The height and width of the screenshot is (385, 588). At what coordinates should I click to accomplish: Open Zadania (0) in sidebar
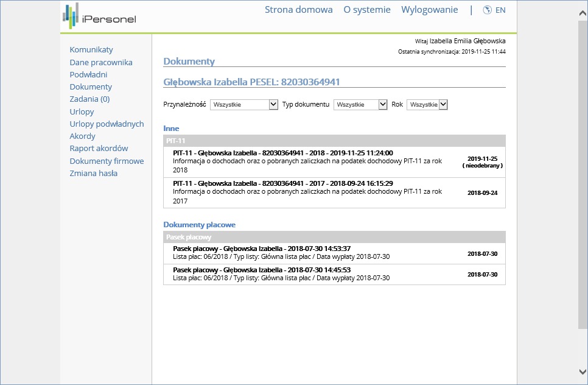[x=89, y=99]
